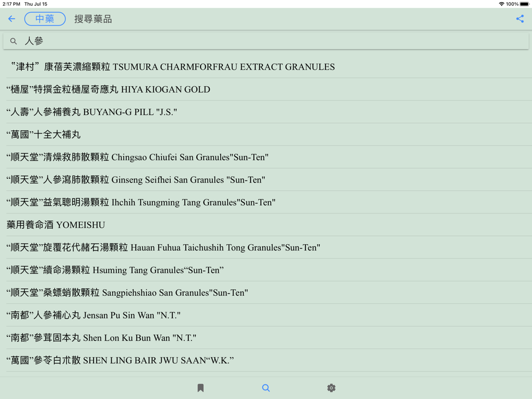Tap the share icon
This screenshot has height=399, width=532.
[x=520, y=19]
